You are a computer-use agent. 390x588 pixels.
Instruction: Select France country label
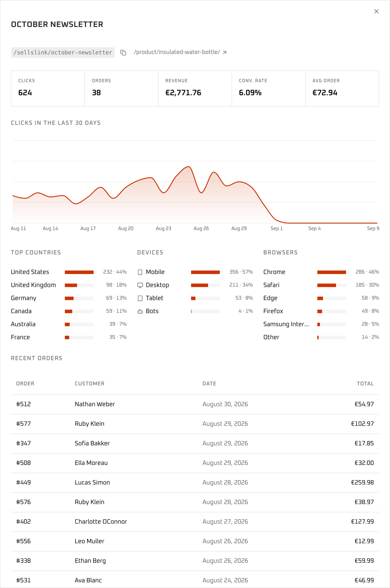pyautogui.click(x=20, y=337)
